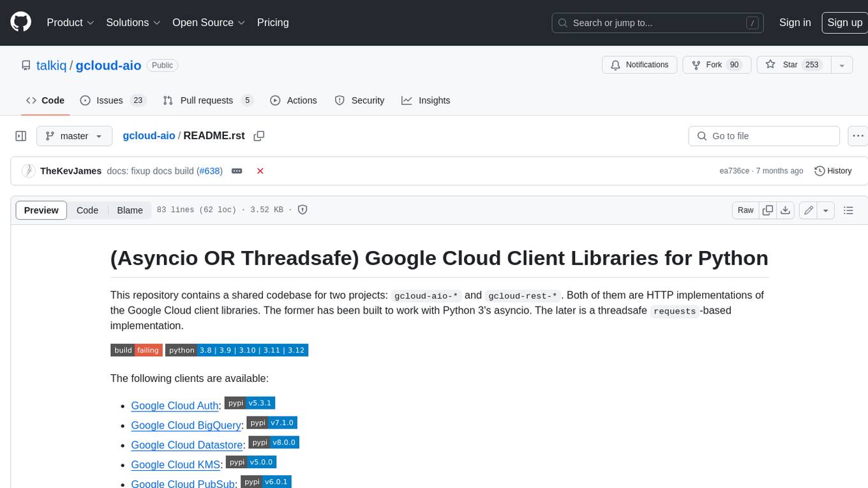Download the raw file
This screenshot has height=488, width=868.
(786, 210)
